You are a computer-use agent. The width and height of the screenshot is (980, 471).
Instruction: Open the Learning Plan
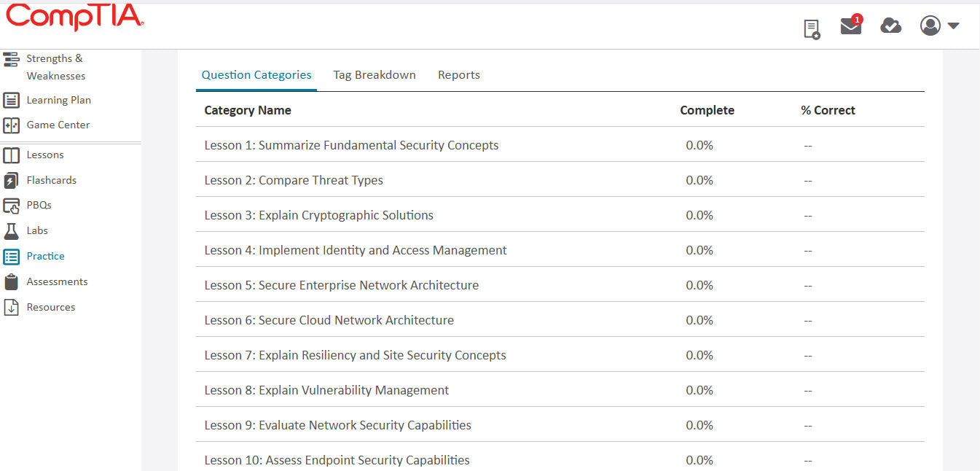tap(58, 100)
